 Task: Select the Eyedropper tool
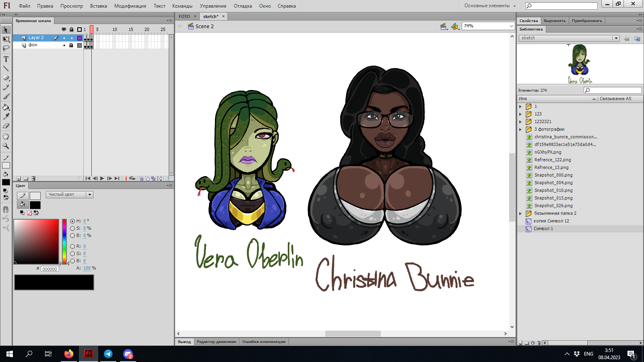(6, 116)
